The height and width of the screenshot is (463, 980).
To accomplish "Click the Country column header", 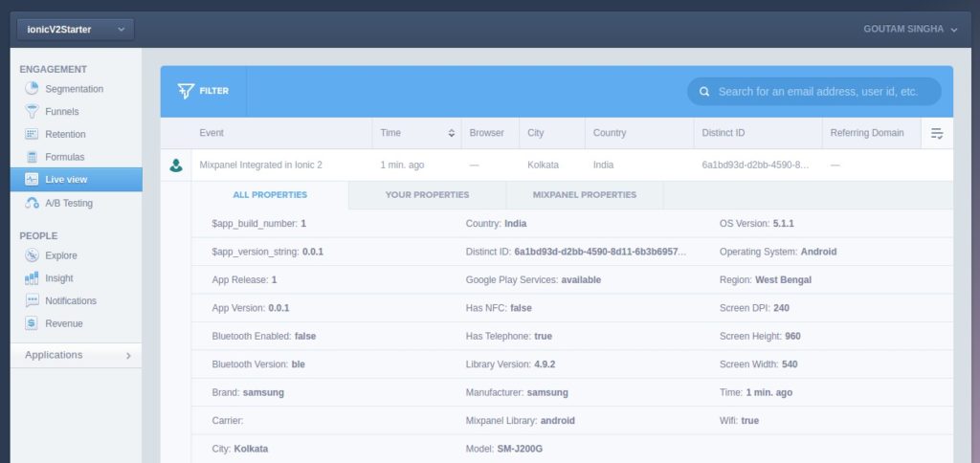I will tap(610, 132).
